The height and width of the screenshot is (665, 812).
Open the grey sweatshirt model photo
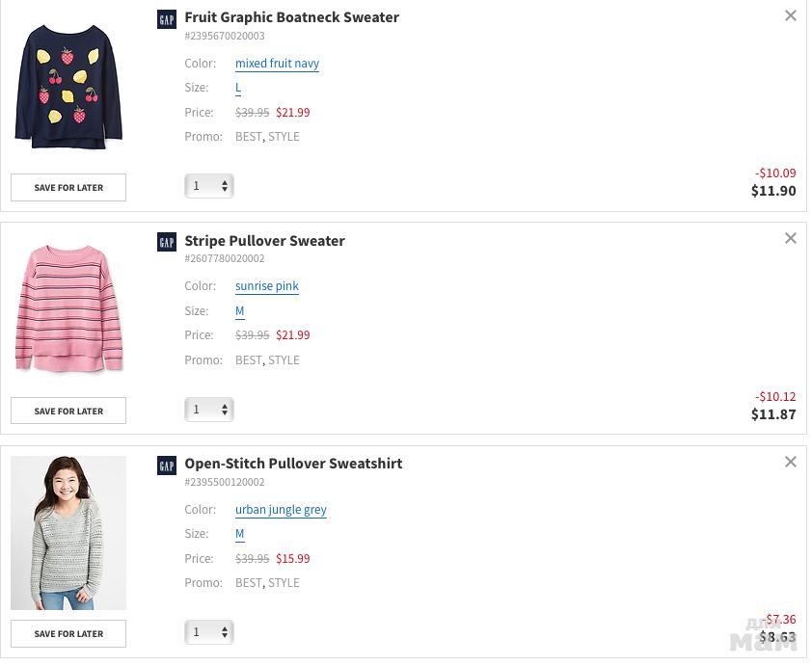coord(68,532)
